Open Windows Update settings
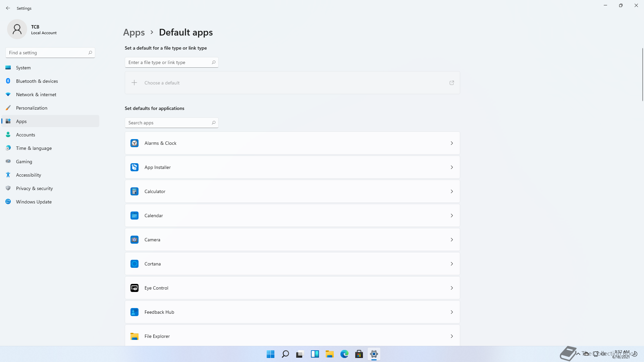The width and height of the screenshot is (644, 362). (50, 202)
